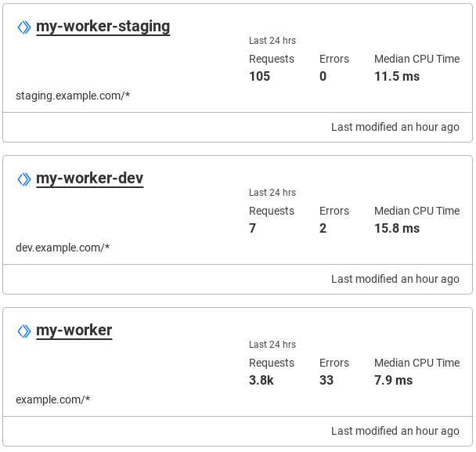Click the 3.8k requests value
This screenshot has height=452, width=476.
pos(261,380)
